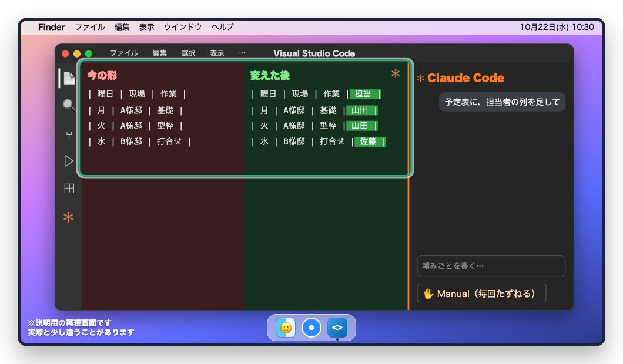Open Search with the magnifier icon

coord(69,105)
